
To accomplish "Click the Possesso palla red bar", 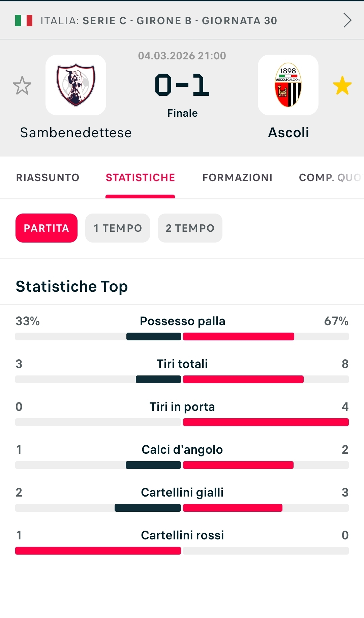I will point(239,336).
